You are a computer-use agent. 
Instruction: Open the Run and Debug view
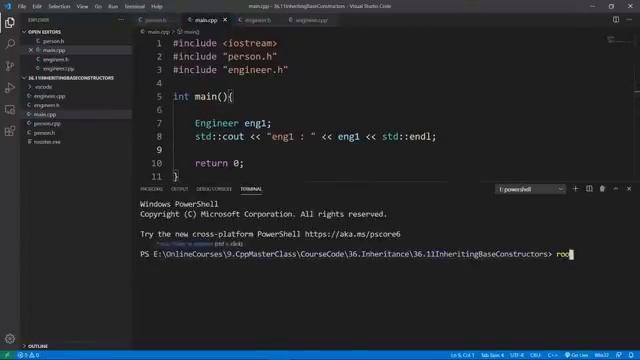10,88
